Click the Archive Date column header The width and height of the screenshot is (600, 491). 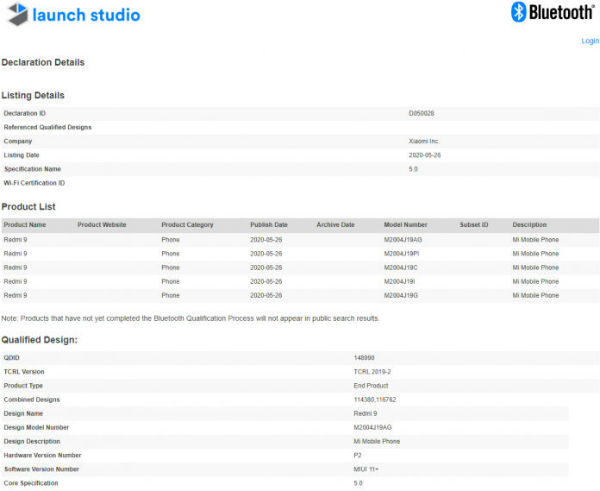click(335, 225)
